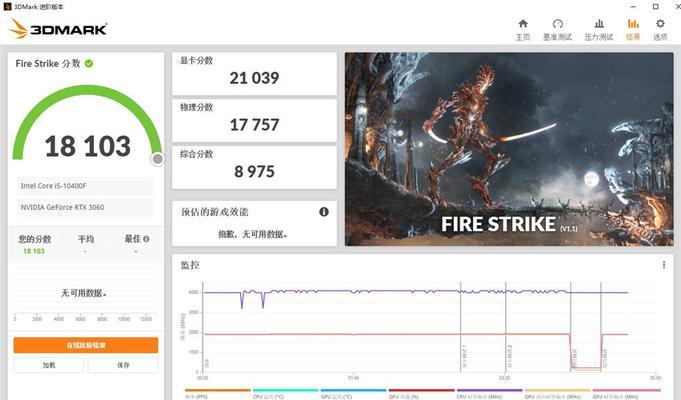The height and width of the screenshot is (400, 681).
Task: Click the gray handle at the score gauge end
Action: click(158, 159)
